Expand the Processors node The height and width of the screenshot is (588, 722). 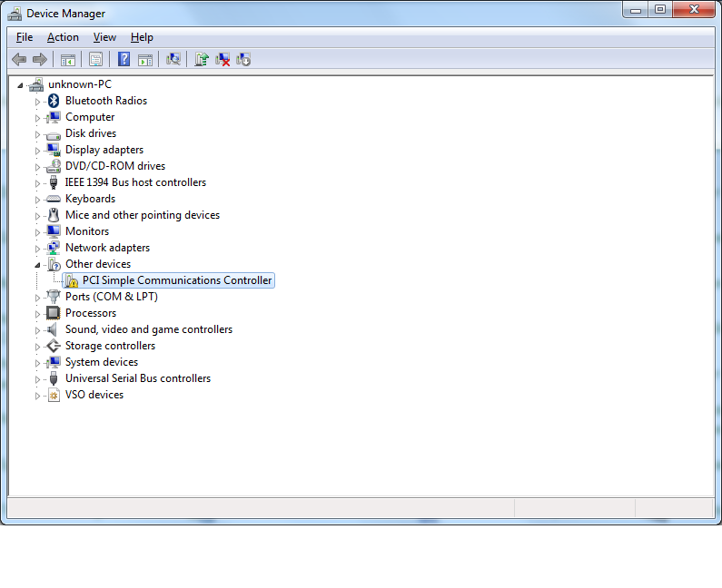click(37, 314)
